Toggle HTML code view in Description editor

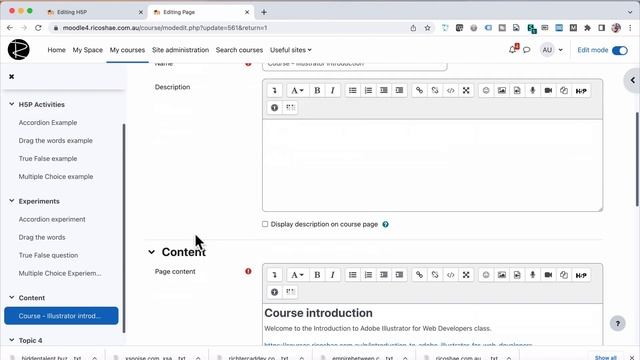click(x=450, y=91)
